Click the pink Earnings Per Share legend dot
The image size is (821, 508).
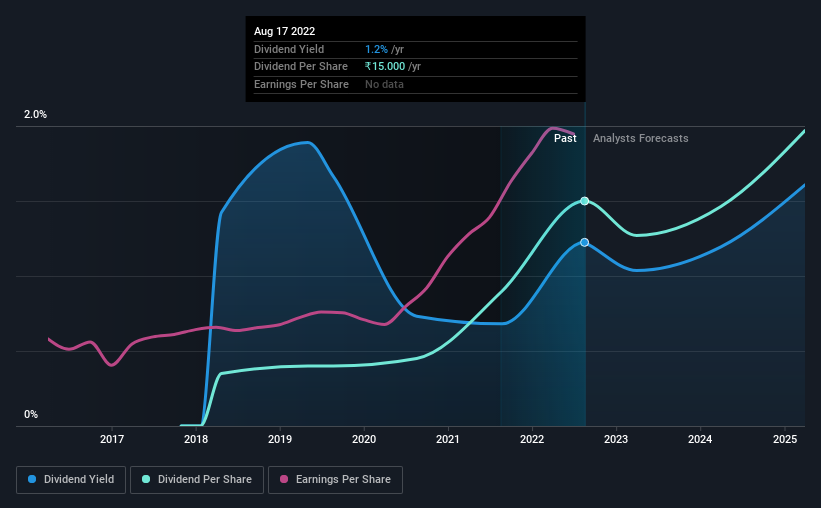pos(284,479)
